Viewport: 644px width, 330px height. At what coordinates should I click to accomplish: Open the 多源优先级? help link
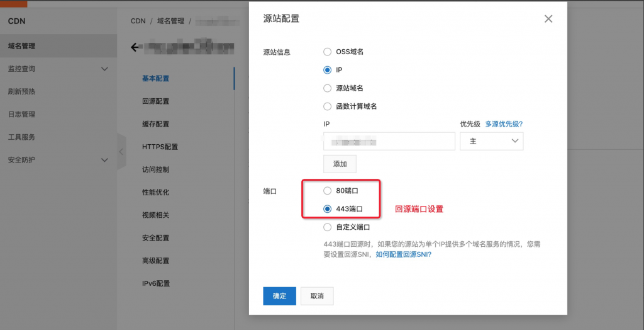point(504,124)
